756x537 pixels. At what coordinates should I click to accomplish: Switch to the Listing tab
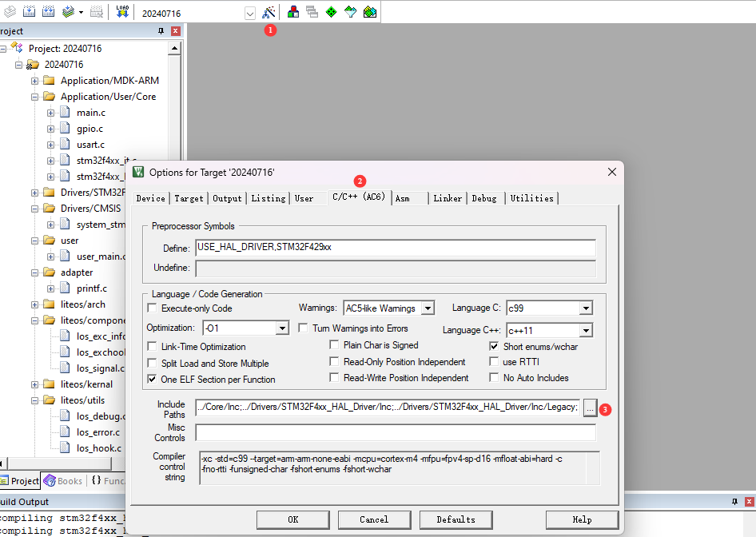point(268,198)
